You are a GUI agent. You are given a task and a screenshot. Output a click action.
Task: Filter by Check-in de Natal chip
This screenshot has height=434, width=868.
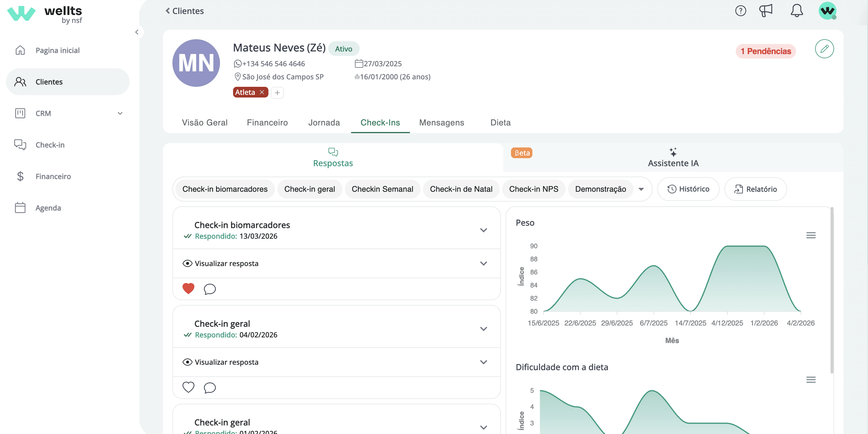point(461,189)
